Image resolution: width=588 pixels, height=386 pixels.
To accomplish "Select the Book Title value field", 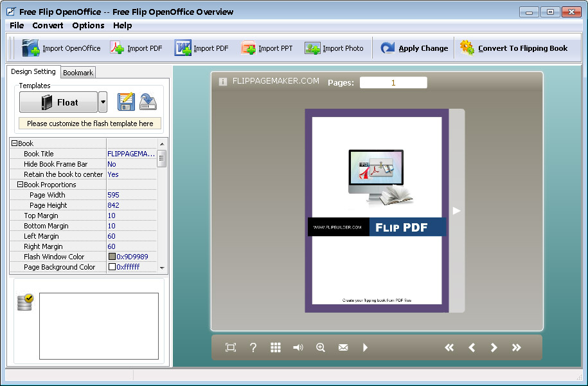I will (x=131, y=154).
